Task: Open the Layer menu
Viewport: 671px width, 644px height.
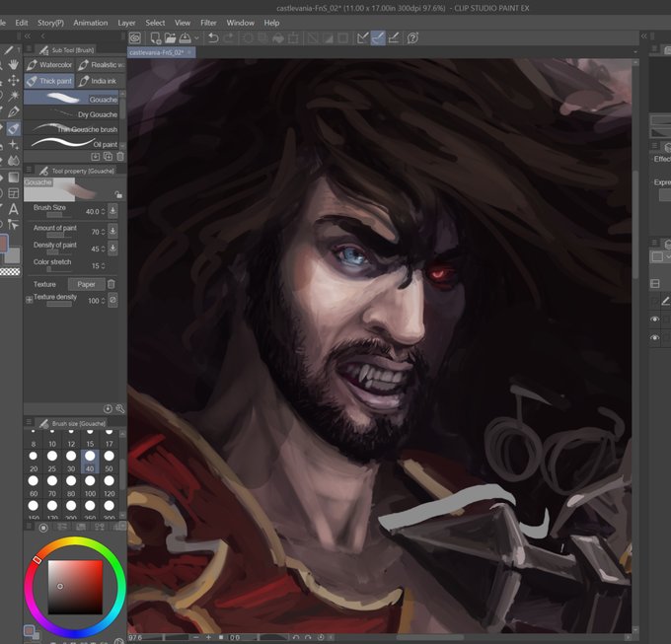Action: (126, 23)
